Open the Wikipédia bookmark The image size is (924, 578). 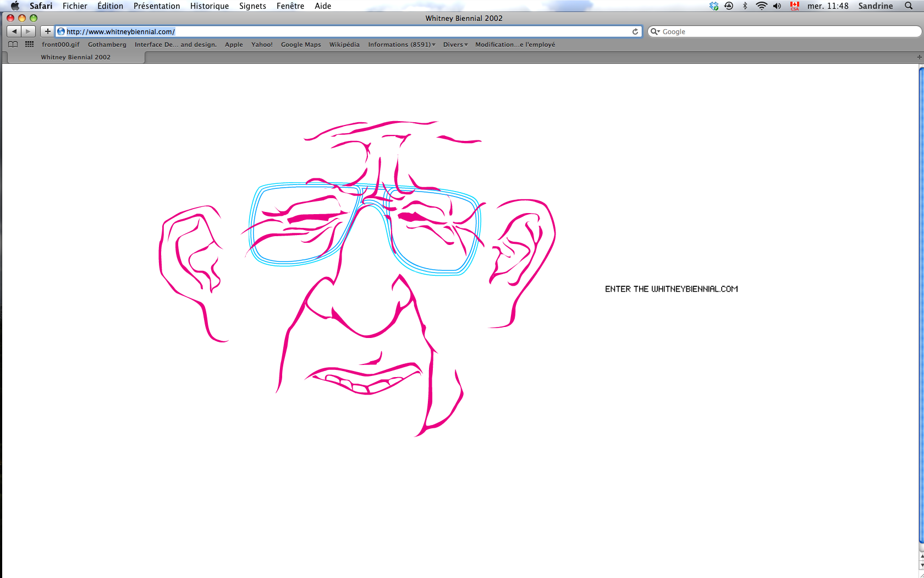pyautogui.click(x=344, y=45)
